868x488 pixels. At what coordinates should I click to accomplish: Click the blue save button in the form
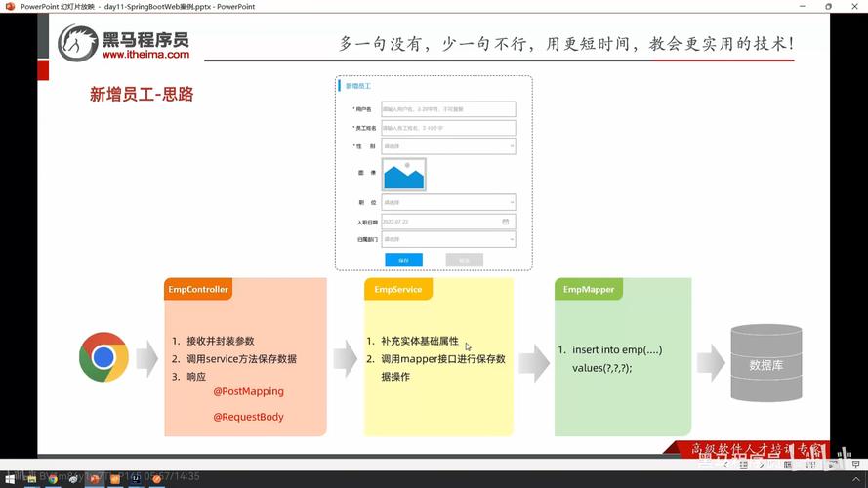click(403, 260)
